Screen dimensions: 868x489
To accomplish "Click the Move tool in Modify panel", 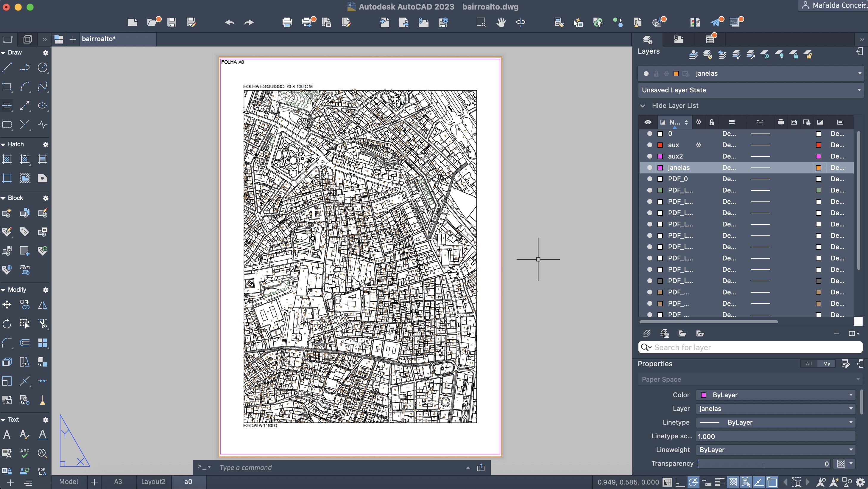I will tap(7, 305).
